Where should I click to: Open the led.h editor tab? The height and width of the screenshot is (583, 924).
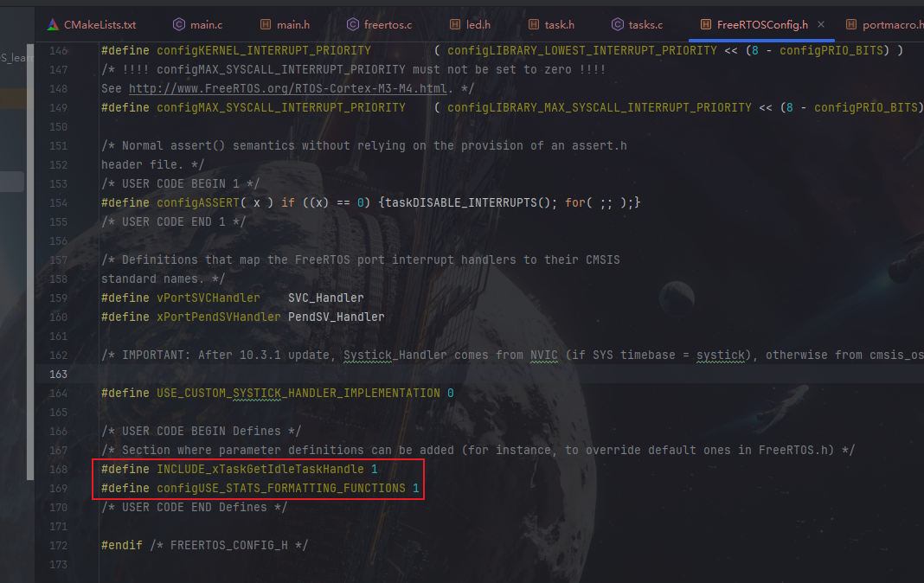(x=478, y=25)
